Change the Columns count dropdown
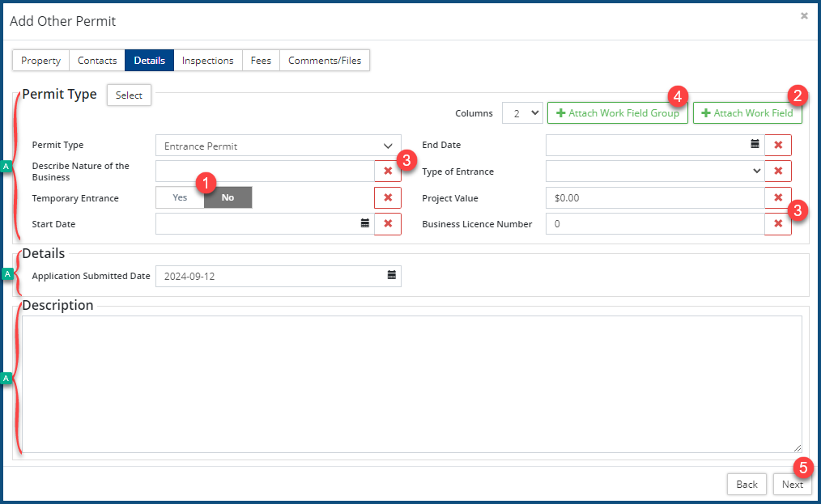The width and height of the screenshot is (821, 504). pos(522,113)
